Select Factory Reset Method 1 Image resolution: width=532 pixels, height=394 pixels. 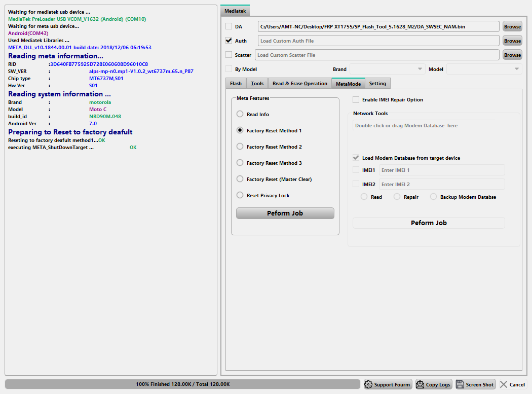click(240, 130)
